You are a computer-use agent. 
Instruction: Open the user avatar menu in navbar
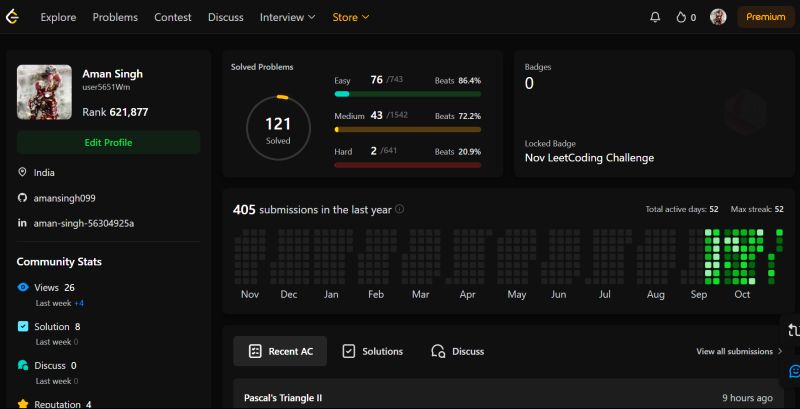point(718,17)
